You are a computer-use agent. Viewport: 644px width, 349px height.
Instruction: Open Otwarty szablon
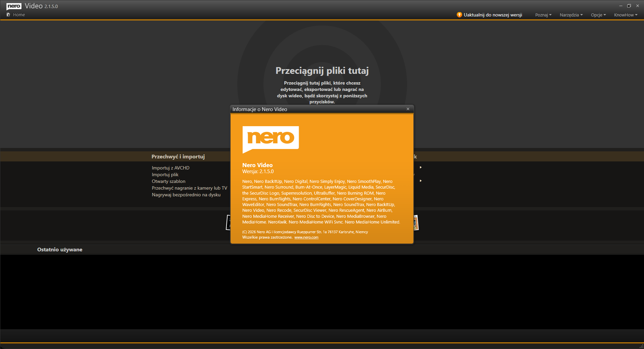[x=168, y=181]
